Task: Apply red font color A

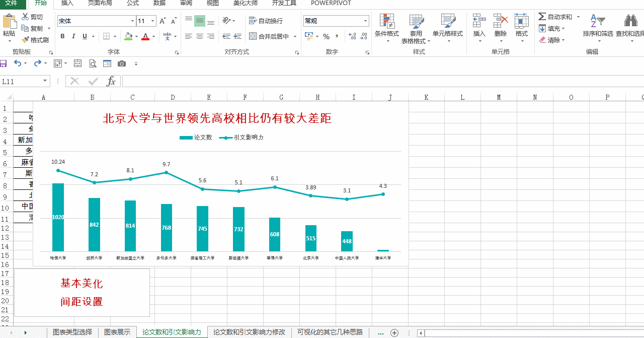Action: (x=145, y=36)
